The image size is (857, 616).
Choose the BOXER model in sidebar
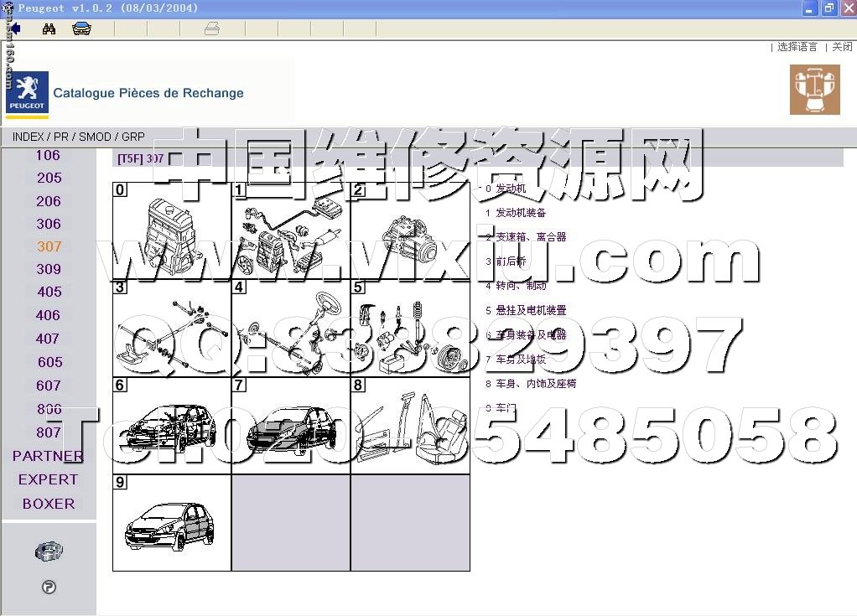[x=49, y=504]
